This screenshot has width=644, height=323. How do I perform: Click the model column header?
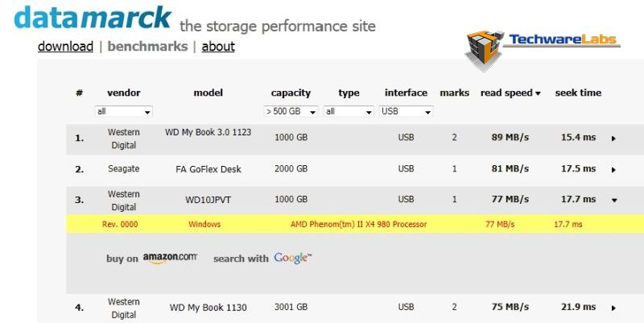208,93
